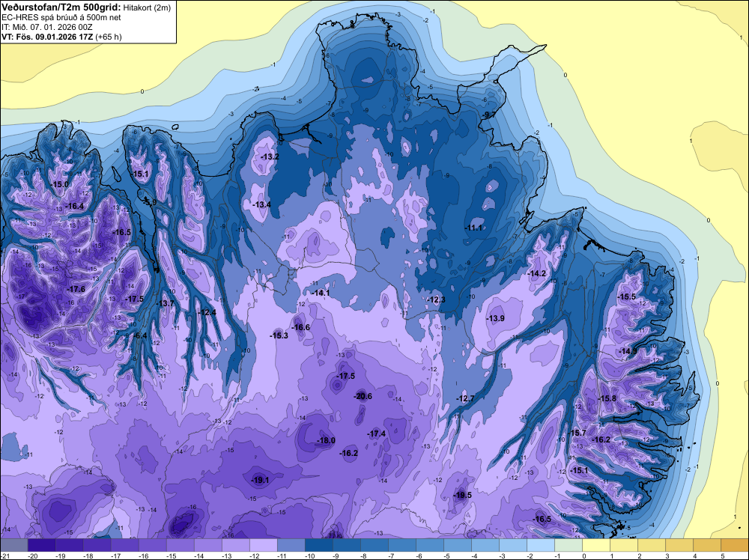Click the -12.4 temperature label
The height and width of the screenshot is (560, 749).
coord(207,313)
